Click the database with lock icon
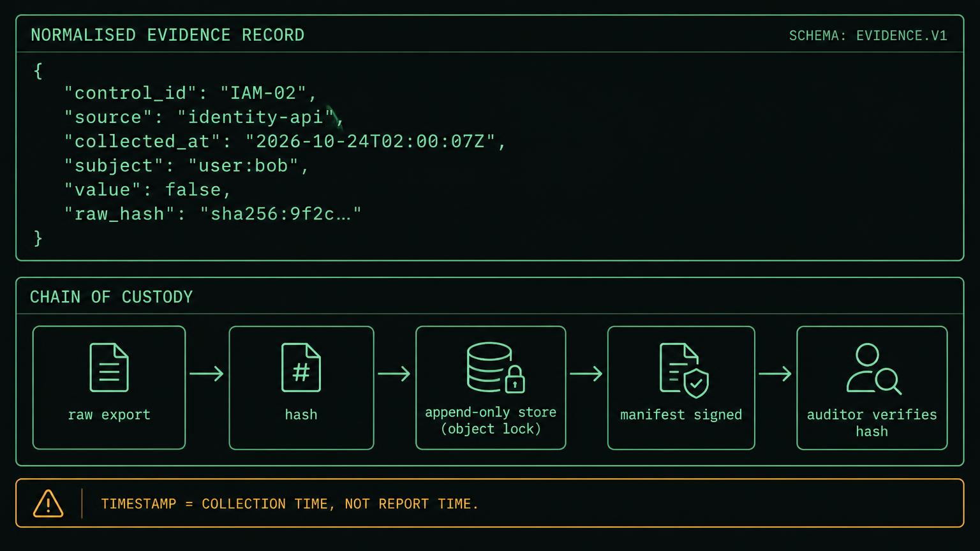Image resolution: width=980 pixels, height=551 pixels. [496, 367]
